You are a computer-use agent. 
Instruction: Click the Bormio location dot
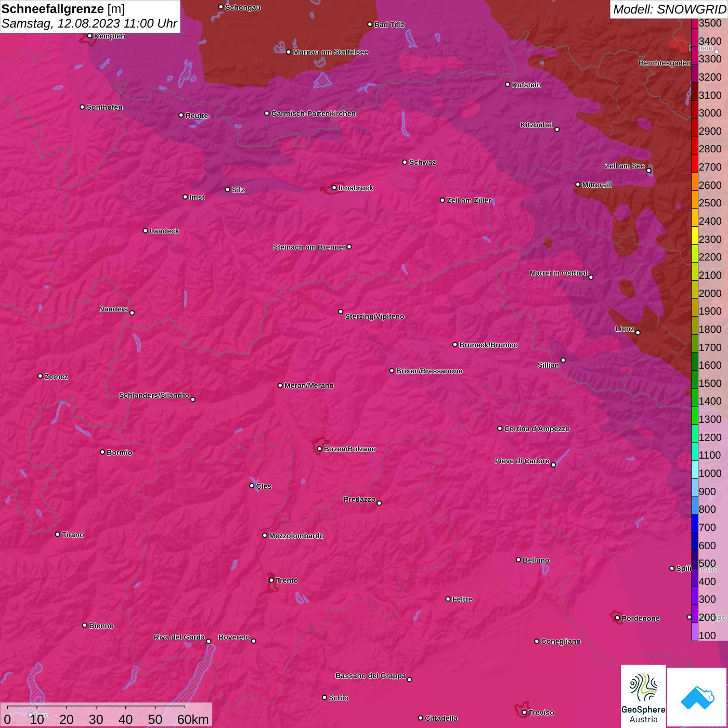click(x=102, y=452)
